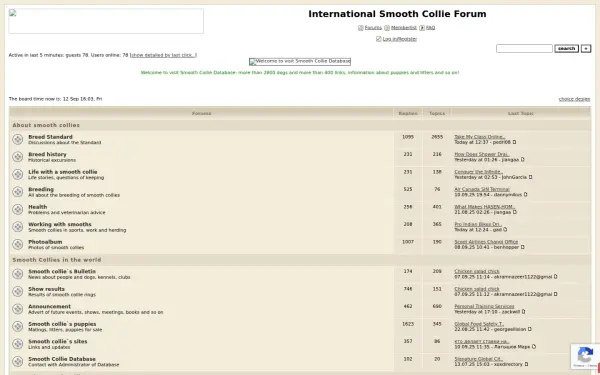The image size is (600, 375).
Task: Click the Smooth Collie Database banner image
Action: (300, 62)
